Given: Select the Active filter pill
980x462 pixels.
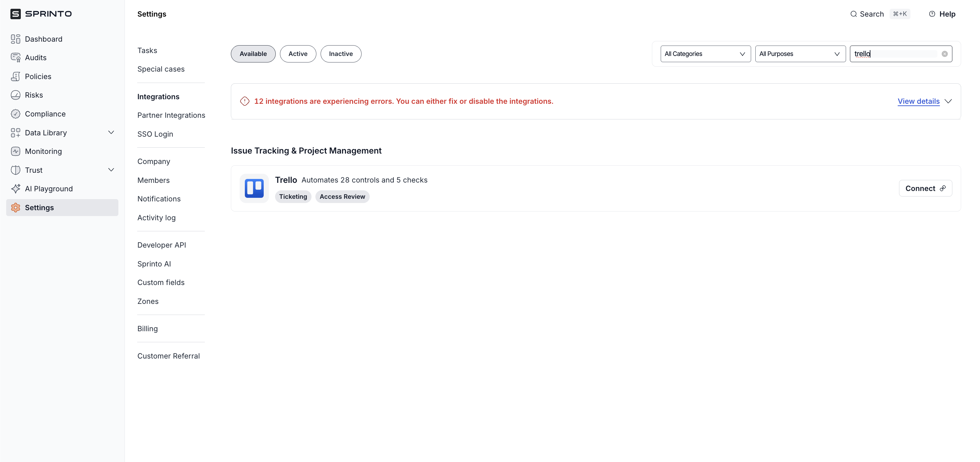Looking at the screenshot, I should point(298,54).
